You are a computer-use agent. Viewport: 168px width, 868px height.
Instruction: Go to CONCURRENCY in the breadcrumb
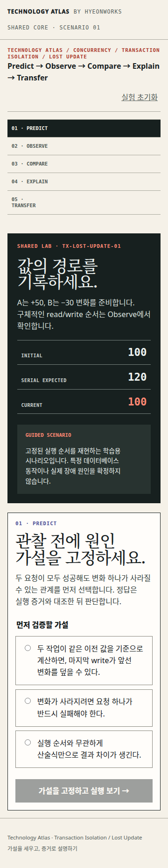coord(92,50)
